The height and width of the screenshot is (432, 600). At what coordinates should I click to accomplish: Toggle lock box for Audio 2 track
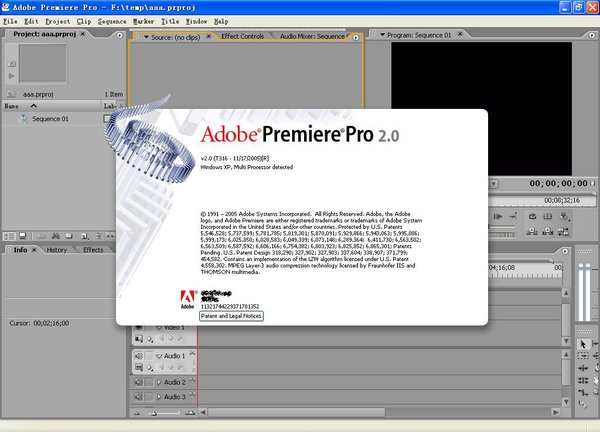click(149, 382)
